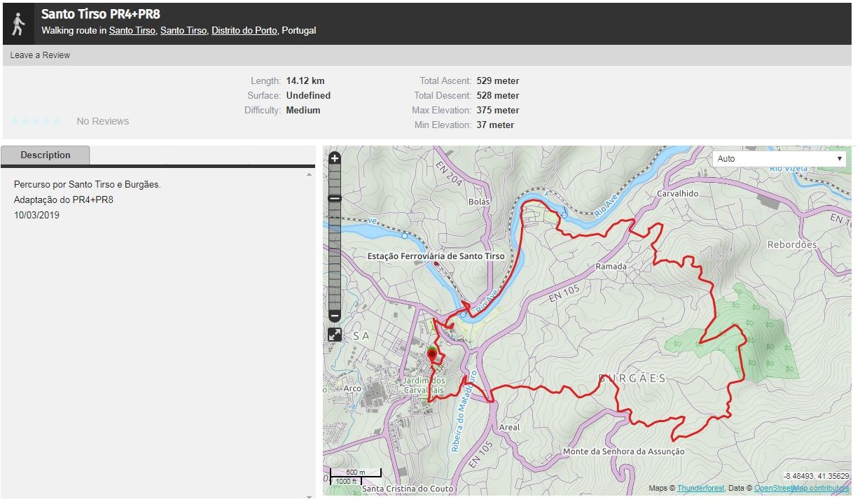The width and height of the screenshot is (860, 504).
Task: Open the Auto map style dropdown
Action: [779, 159]
